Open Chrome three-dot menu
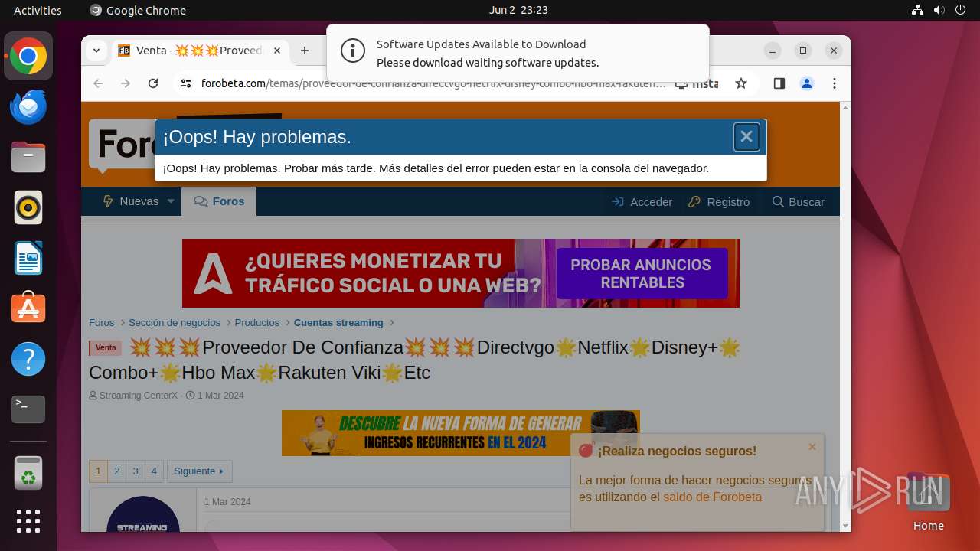The width and height of the screenshot is (980, 551). click(x=835, y=83)
